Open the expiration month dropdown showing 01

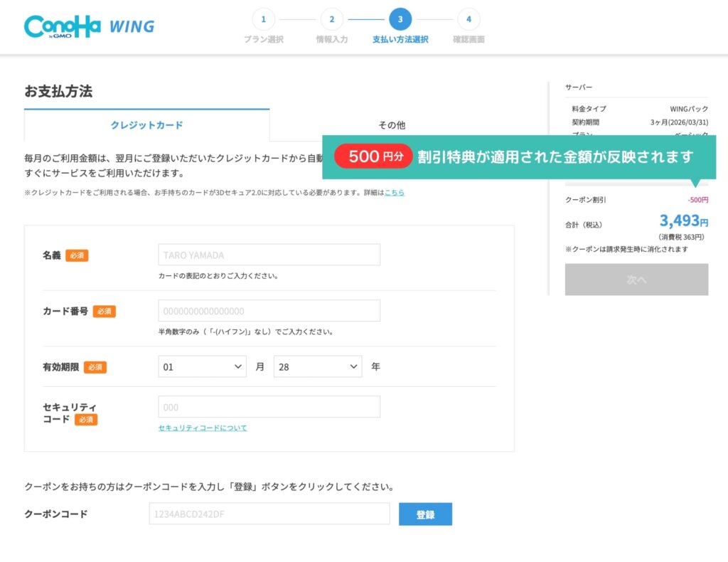[x=202, y=366]
